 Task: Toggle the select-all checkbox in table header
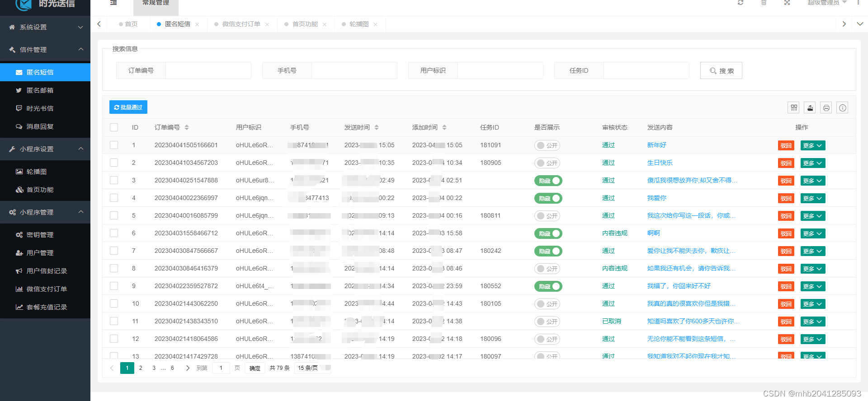(114, 127)
